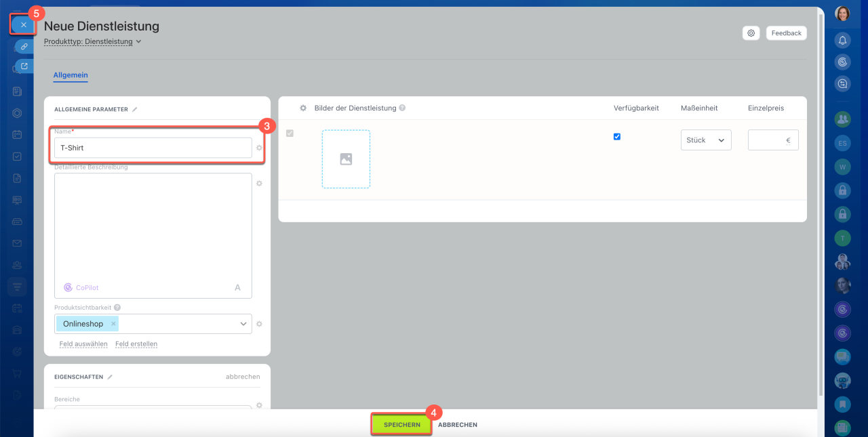Open the ES chat in right sidebar
Image resolution: width=868 pixels, height=437 pixels.
(843, 143)
